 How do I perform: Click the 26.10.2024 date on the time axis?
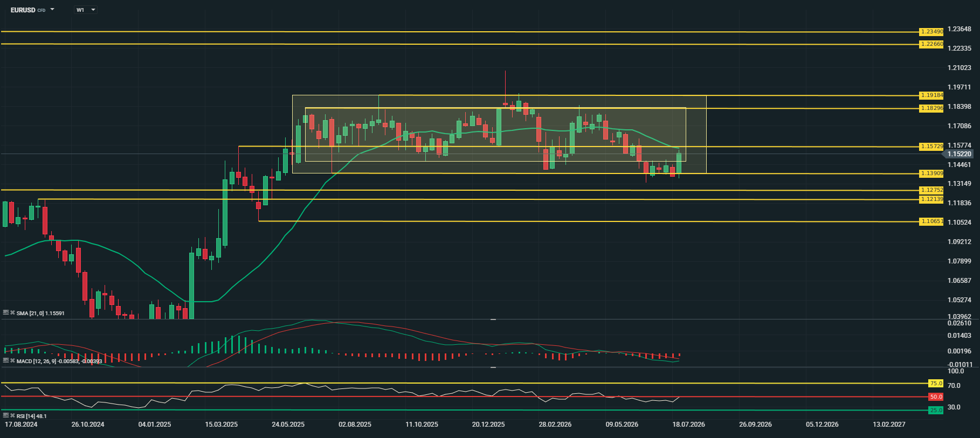click(88, 425)
